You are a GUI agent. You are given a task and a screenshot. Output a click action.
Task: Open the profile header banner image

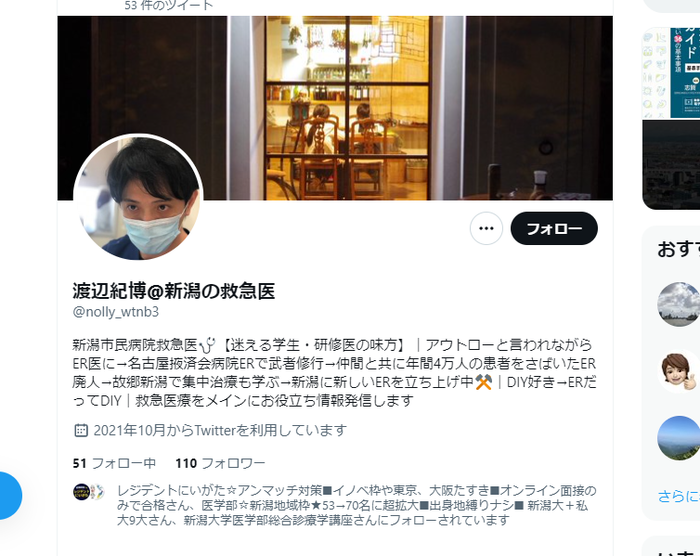point(335,108)
